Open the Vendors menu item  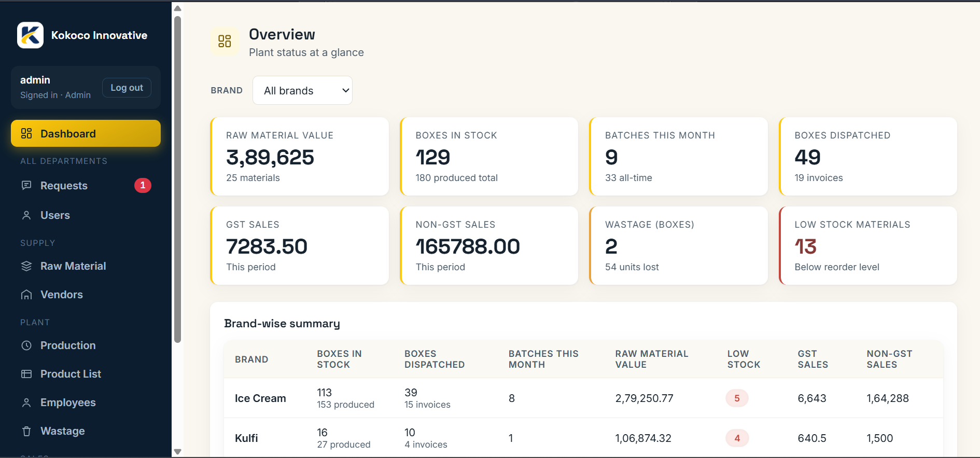click(86, 295)
